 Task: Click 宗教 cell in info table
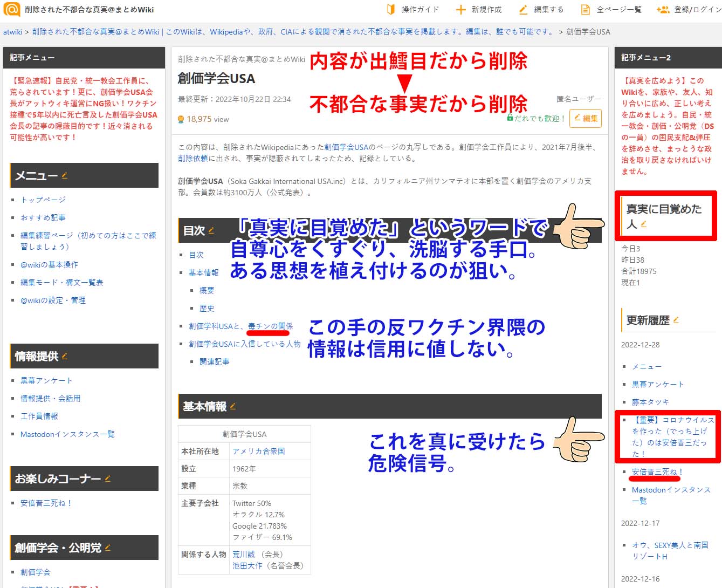(x=240, y=486)
